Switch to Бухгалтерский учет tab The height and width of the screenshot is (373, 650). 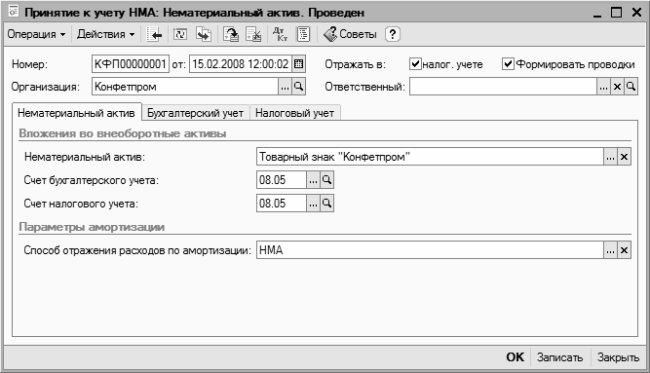click(195, 113)
